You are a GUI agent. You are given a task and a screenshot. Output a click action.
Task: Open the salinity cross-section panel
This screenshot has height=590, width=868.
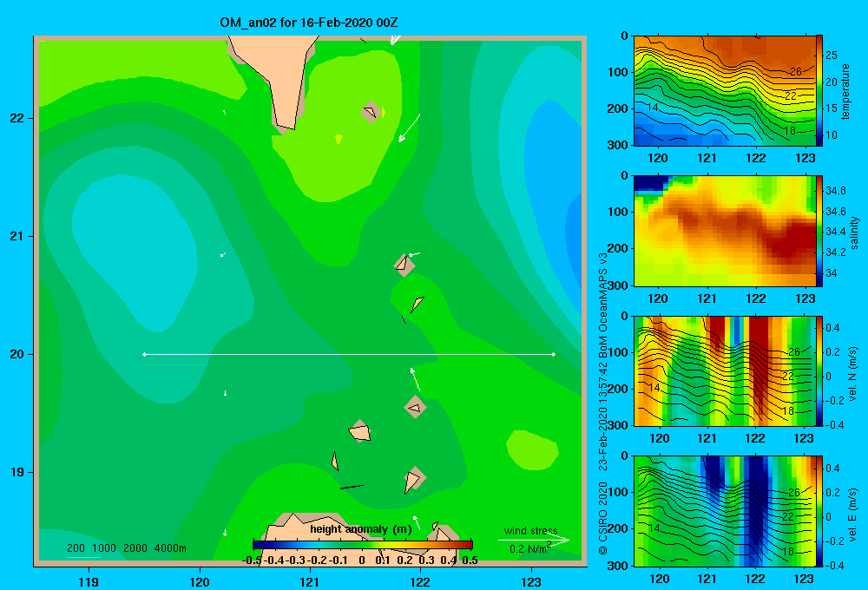coord(725,231)
